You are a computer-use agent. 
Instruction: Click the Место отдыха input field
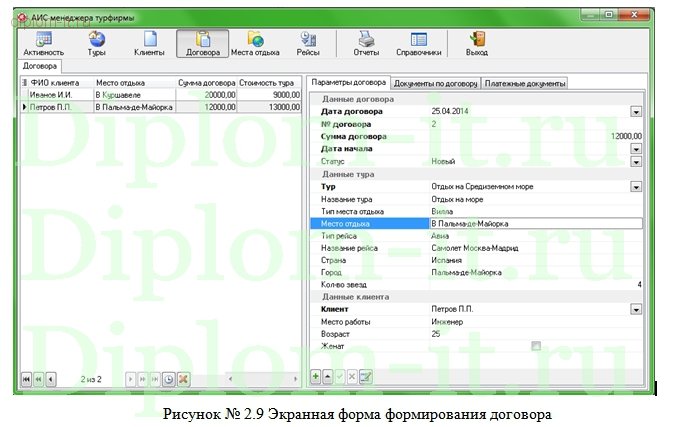535,223
